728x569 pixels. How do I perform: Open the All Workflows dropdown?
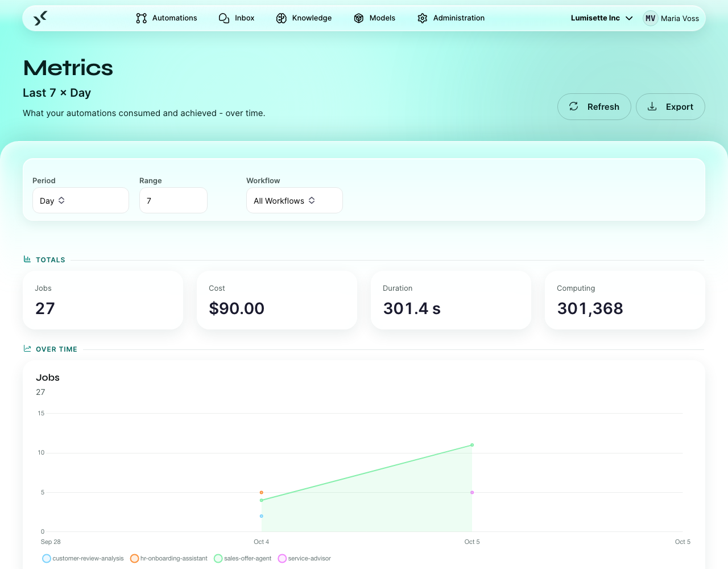tap(295, 200)
